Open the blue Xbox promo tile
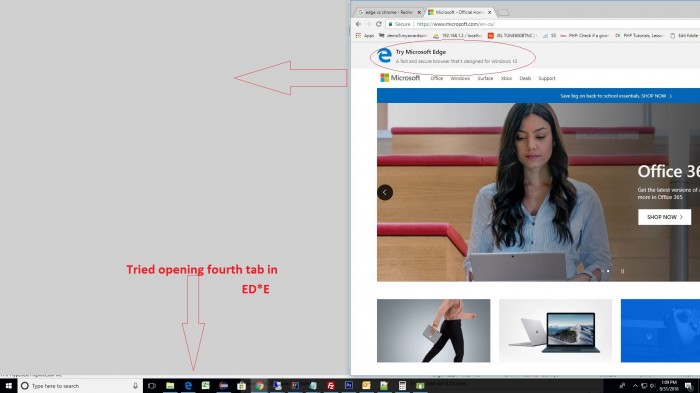 pos(660,330)
